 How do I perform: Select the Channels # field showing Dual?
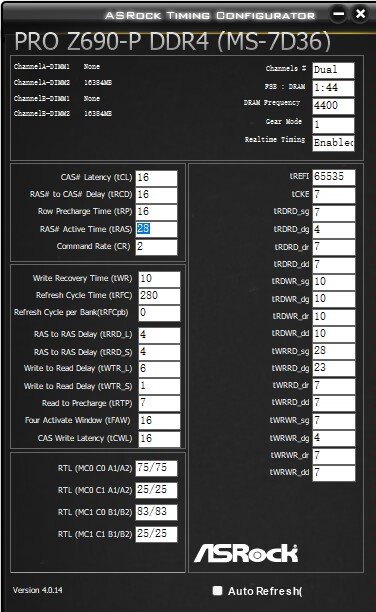[x=333, y=70]
